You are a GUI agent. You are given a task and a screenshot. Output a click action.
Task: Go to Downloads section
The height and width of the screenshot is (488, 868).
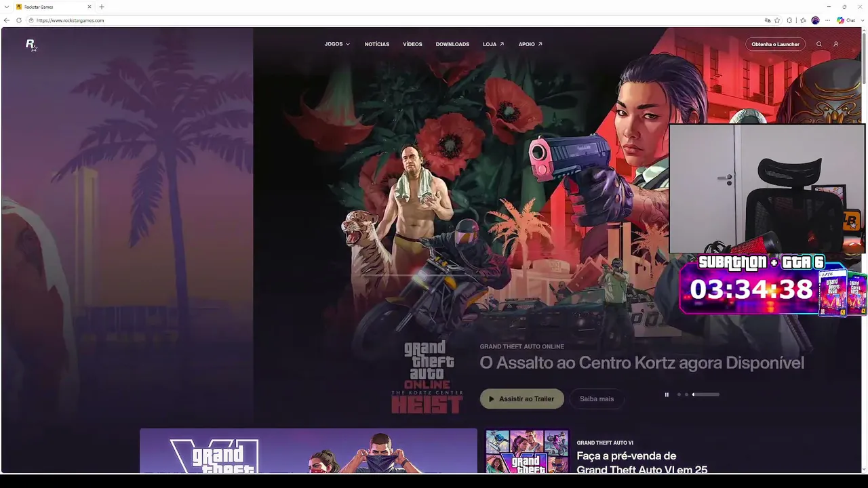pyautogui.click(x=452, y=44)
